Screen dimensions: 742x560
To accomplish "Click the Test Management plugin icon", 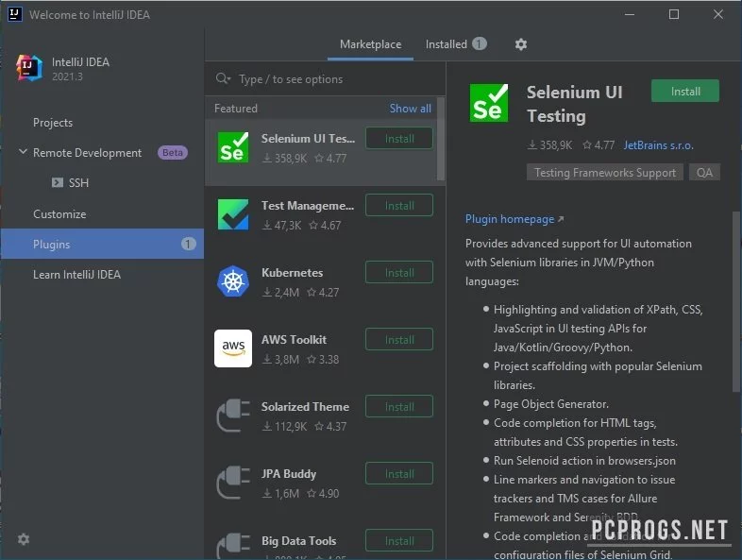I will click(x=233, y=214).
